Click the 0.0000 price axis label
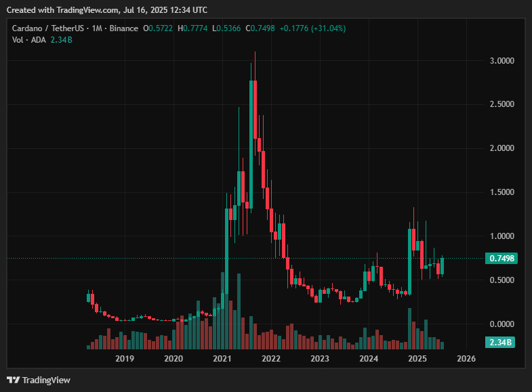This screenshot has height=392, width=532. click(502, 324)
